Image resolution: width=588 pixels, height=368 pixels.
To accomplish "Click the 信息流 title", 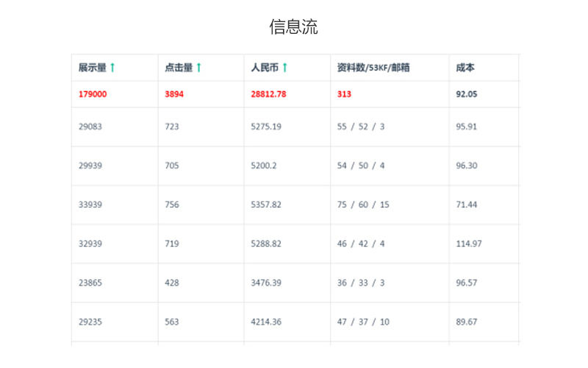I will pos(294,27).
